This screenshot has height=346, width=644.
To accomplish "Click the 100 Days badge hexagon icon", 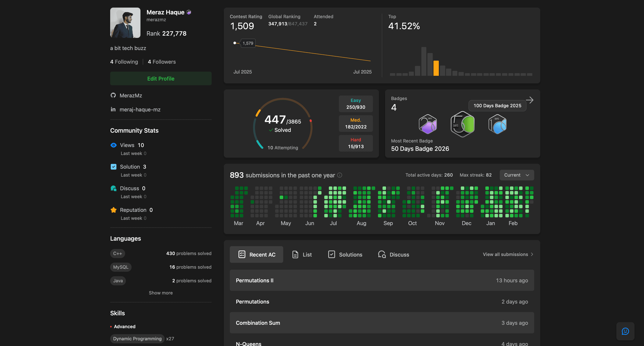I will point(497,124).
